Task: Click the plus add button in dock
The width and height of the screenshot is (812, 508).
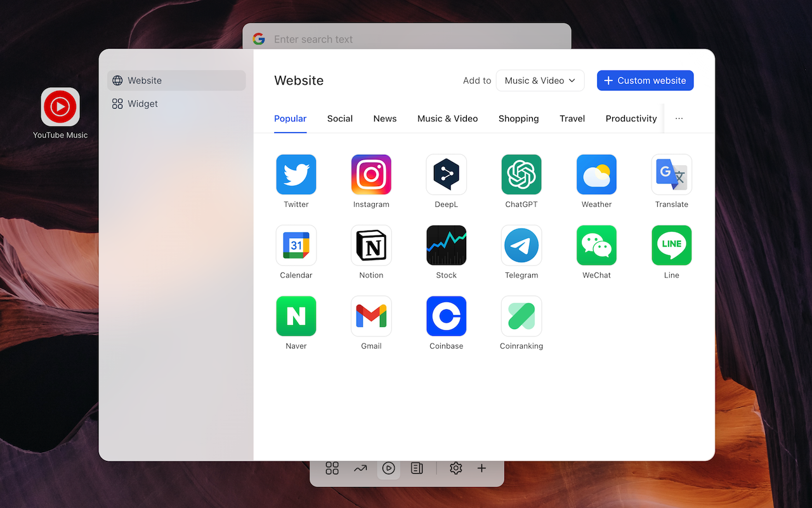Action: 481,468
